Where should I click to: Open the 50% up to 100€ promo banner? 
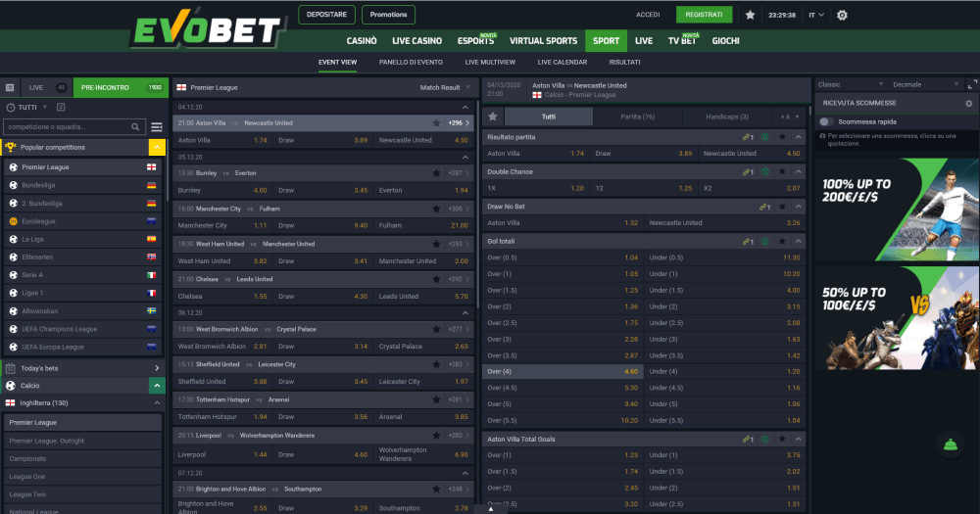coord(897,318)
